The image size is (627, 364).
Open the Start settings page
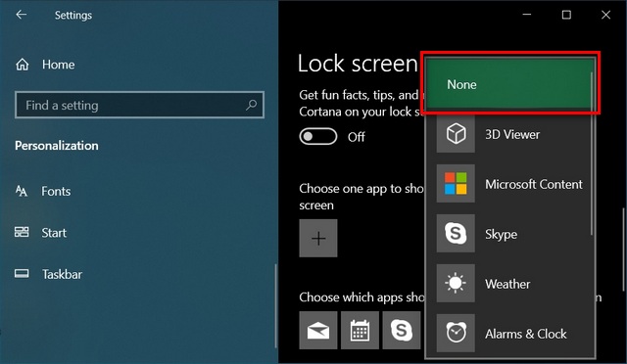coord(40,233)
